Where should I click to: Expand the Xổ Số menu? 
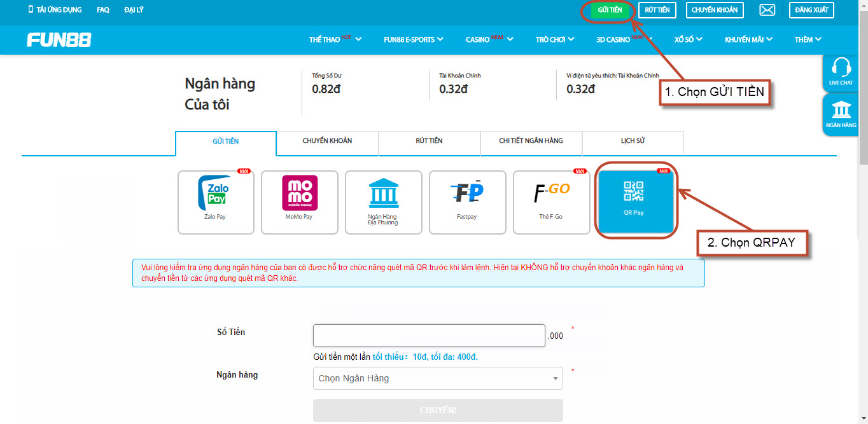tap(689, 39)
